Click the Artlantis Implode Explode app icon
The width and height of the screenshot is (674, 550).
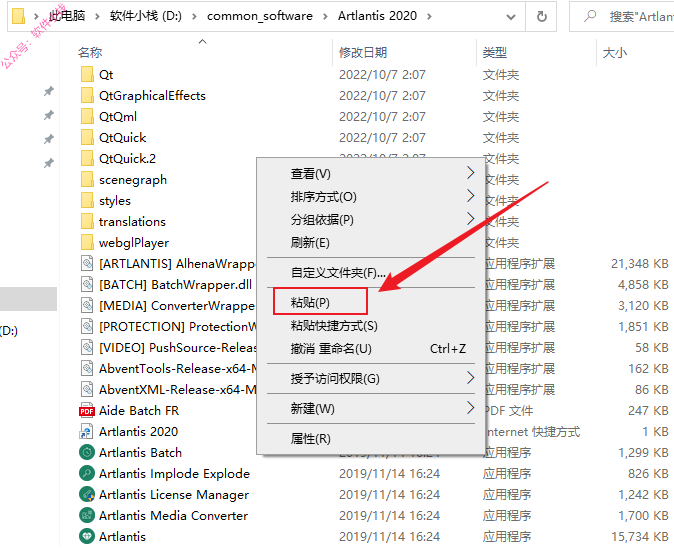[x=87, y=474]
